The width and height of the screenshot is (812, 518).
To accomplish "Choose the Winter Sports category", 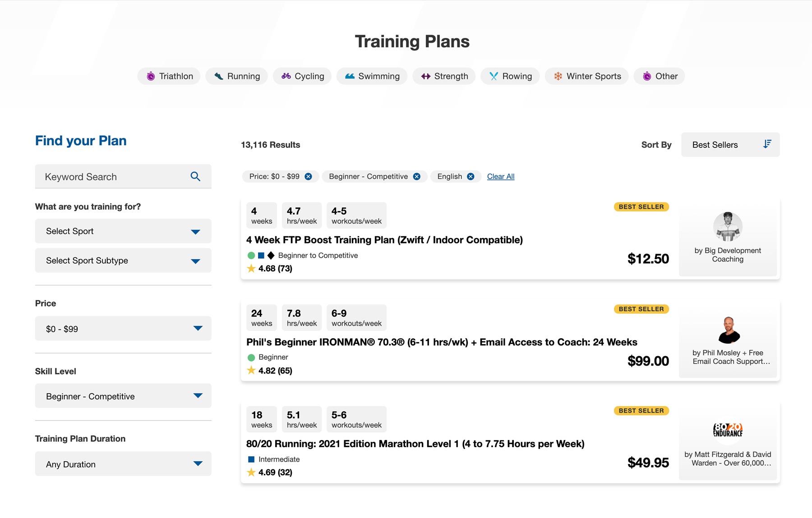I will click(x=587, y=76).
